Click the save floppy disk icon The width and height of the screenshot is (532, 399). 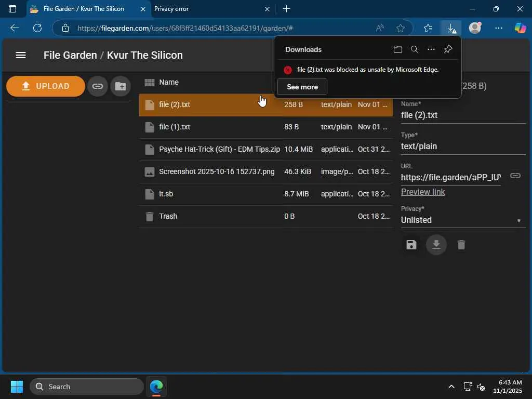(x=411, y=245)
